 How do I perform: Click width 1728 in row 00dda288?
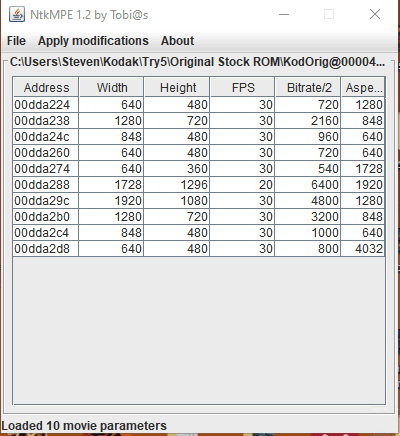(111, 185)
